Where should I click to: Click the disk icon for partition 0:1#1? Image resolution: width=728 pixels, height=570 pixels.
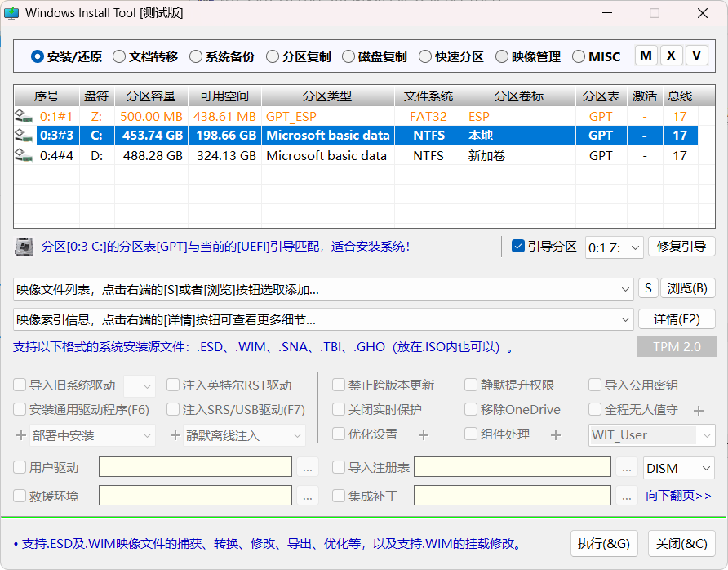23,116
